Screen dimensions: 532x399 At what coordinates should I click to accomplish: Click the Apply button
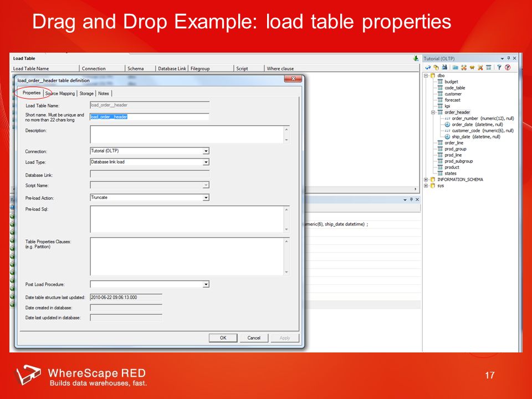click(x=285, y=338)
